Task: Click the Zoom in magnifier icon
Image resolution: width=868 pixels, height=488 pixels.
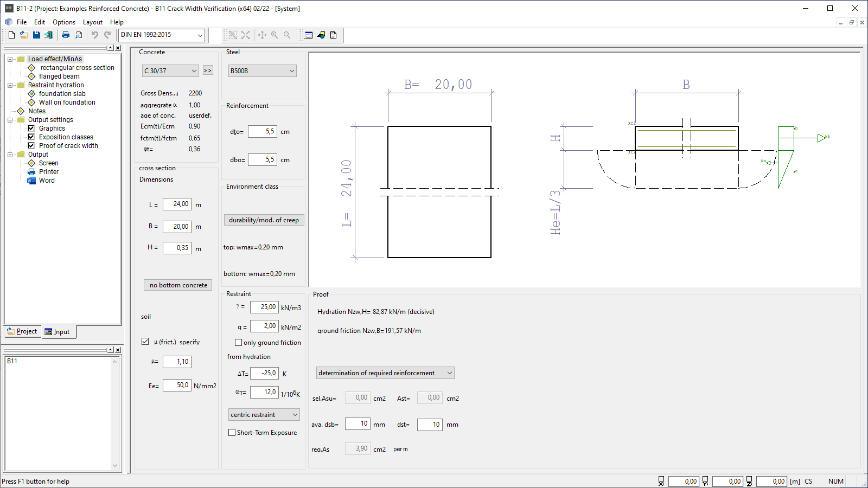Action: click(275, 35)
